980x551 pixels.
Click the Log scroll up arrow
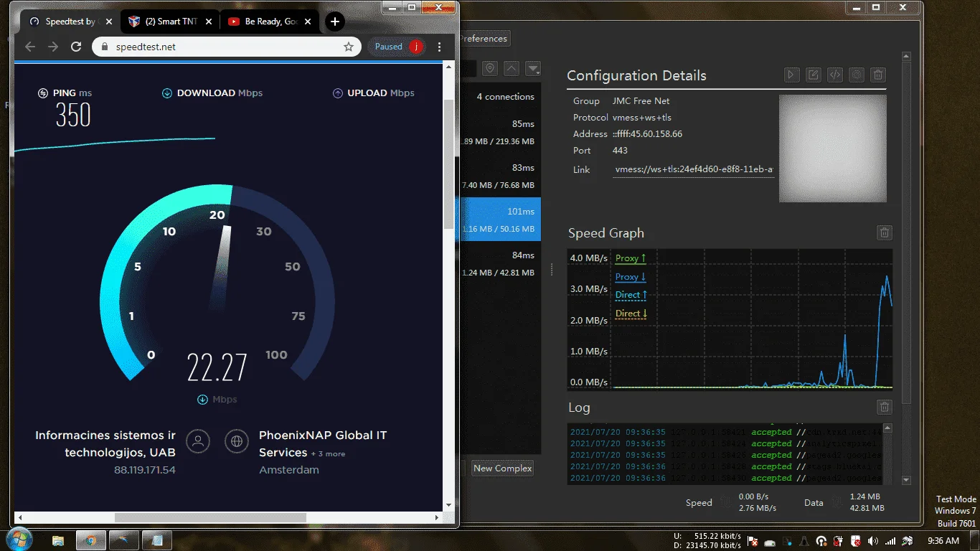pos(887,428)
